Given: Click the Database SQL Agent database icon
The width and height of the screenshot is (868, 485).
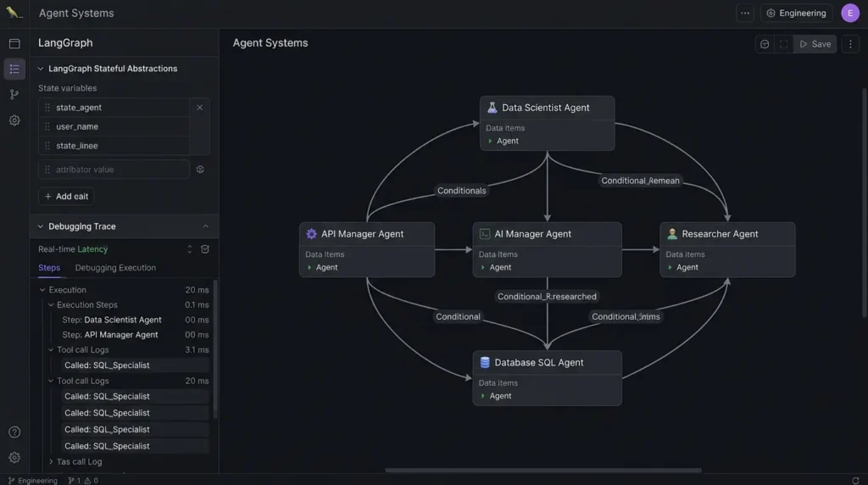Looking at the screenshot, I should pyautogui.click(x=484, y=362).
